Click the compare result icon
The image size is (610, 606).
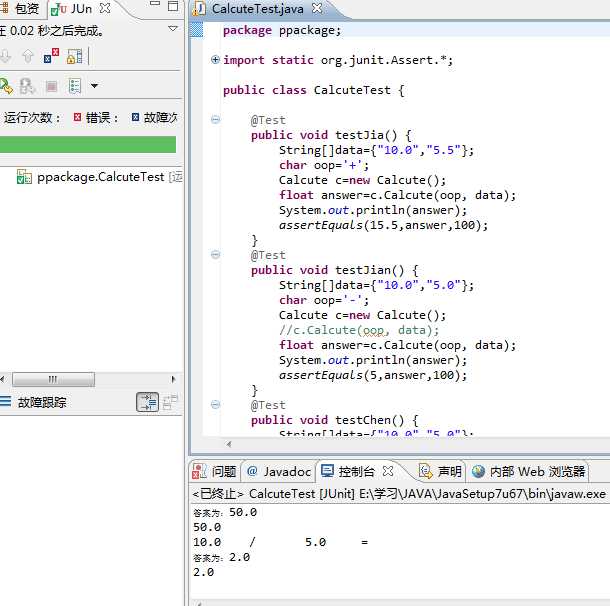[170, 402]
